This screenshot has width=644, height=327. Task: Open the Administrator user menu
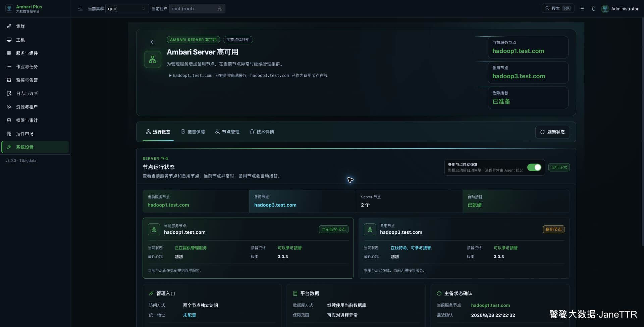620,9
